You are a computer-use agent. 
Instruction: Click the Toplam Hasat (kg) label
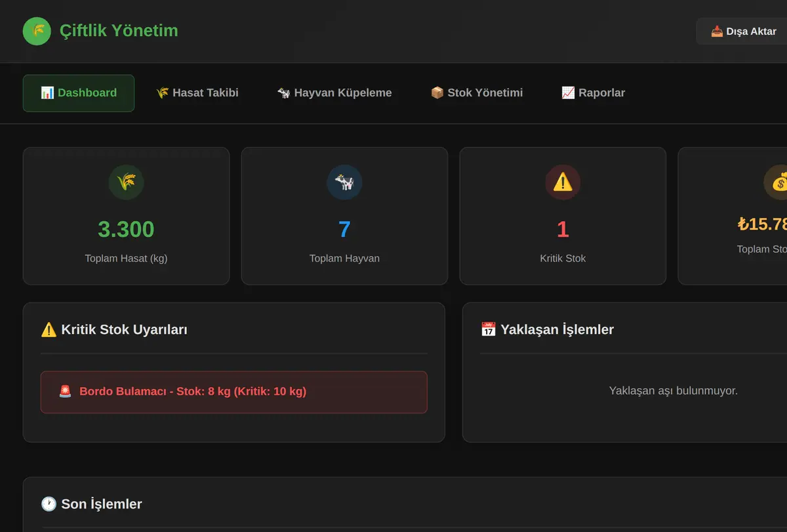[x=126, y=258]
